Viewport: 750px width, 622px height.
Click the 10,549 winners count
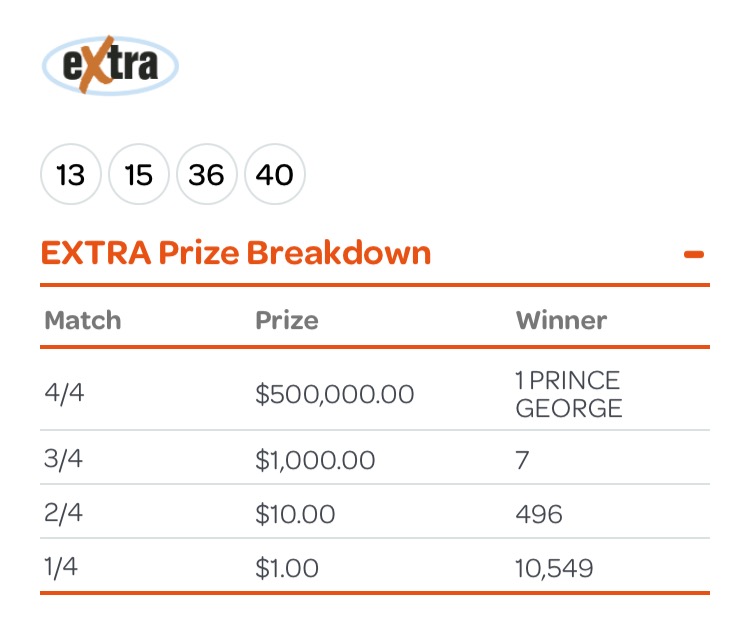pos(554,568)
